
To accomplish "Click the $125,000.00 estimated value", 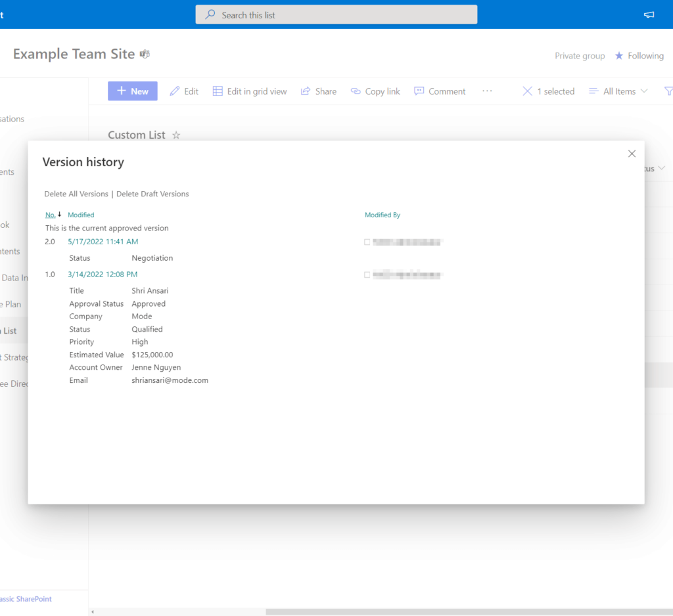I will pos(152,355).
